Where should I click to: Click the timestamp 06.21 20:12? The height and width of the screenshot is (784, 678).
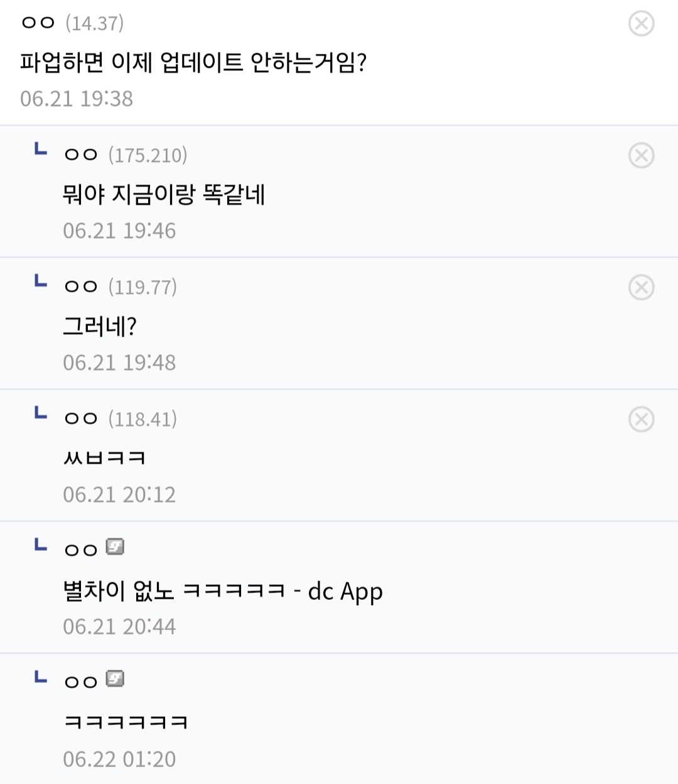[x=119, y=495]
